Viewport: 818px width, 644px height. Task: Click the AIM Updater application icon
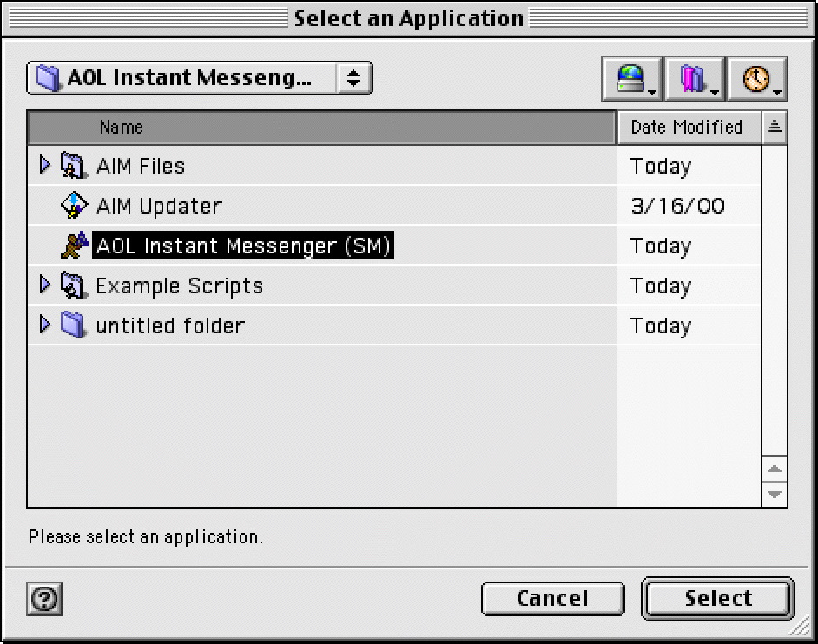74,206
